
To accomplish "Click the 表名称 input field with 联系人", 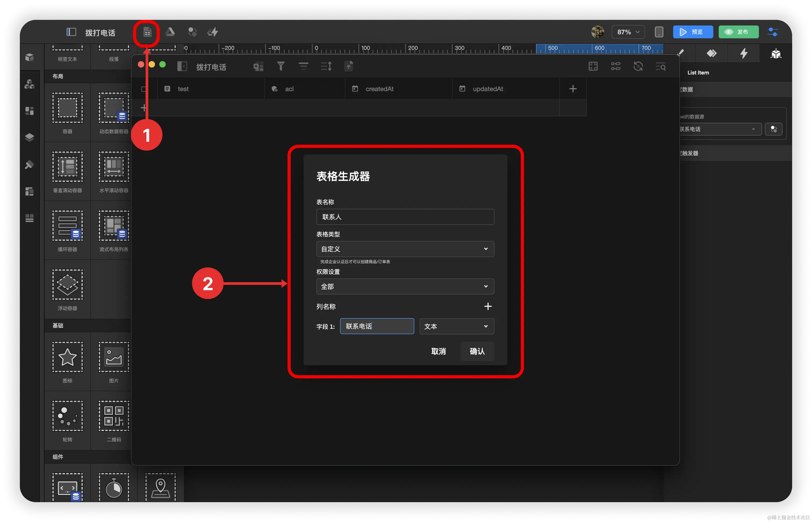I will (x=405, y=217).
